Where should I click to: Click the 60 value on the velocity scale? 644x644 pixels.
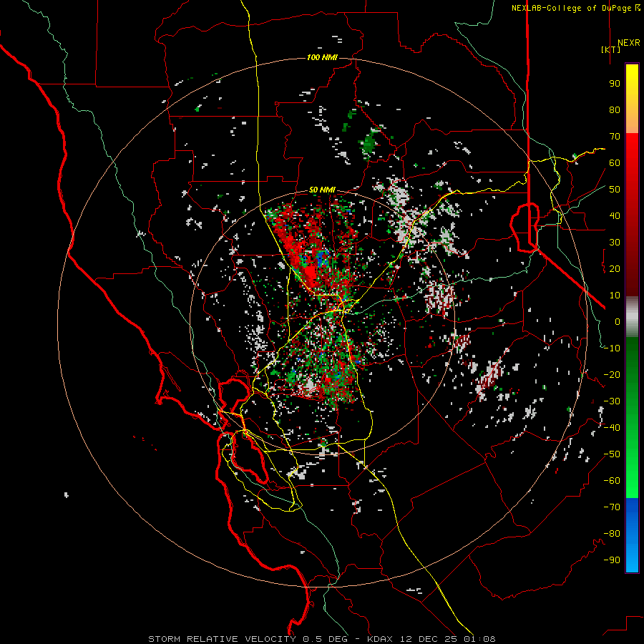click(615, 162)
